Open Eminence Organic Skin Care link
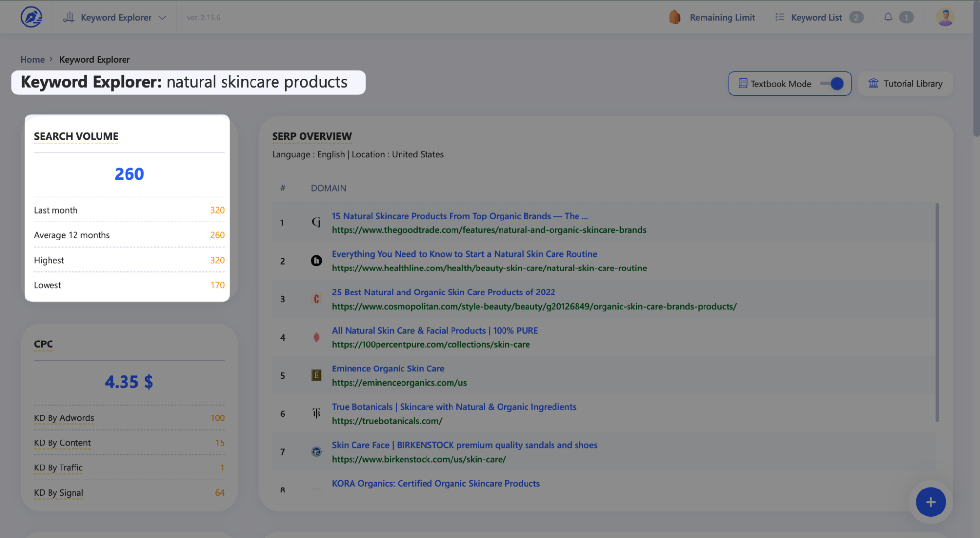This screenshot has width=980, height=538. [388, 368]
